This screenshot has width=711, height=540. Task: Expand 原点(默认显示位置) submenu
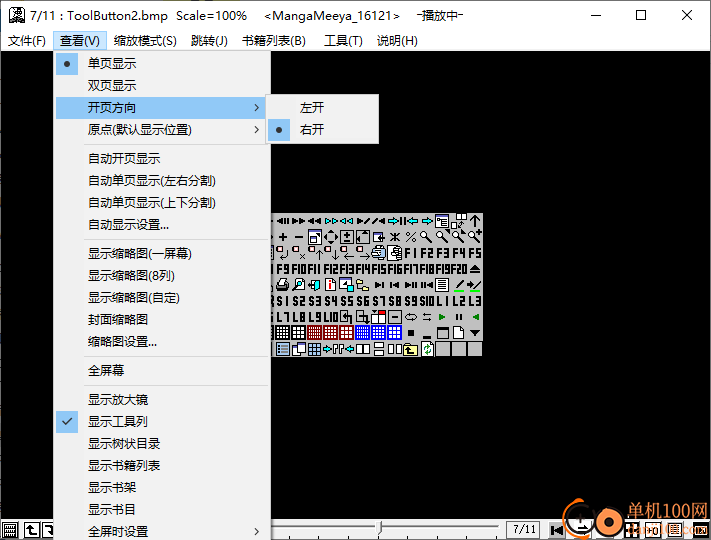point(163,130)
